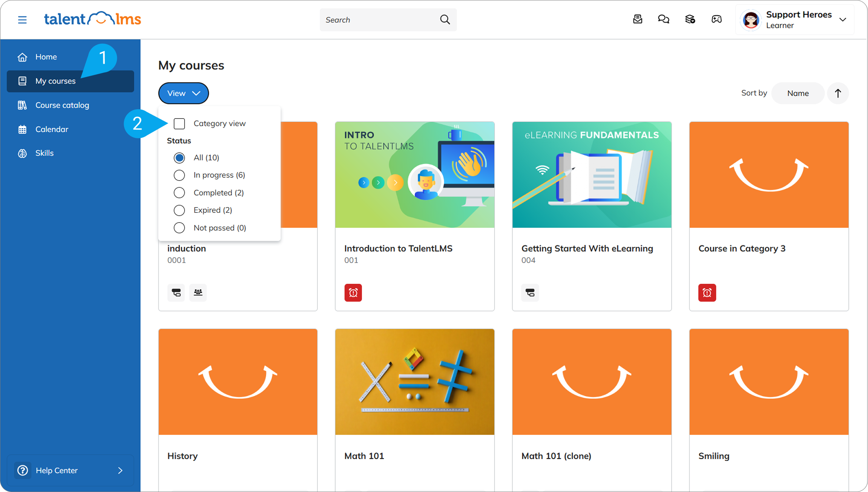Click the Help Center question icon

pyautogui.click(x=23, y=470)
